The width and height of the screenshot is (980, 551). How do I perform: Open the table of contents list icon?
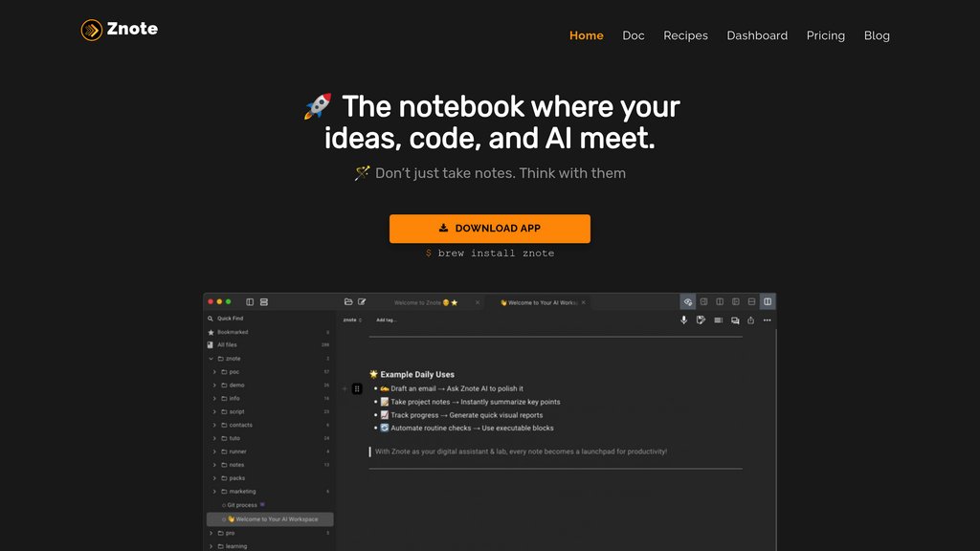(x=717, y=320)
